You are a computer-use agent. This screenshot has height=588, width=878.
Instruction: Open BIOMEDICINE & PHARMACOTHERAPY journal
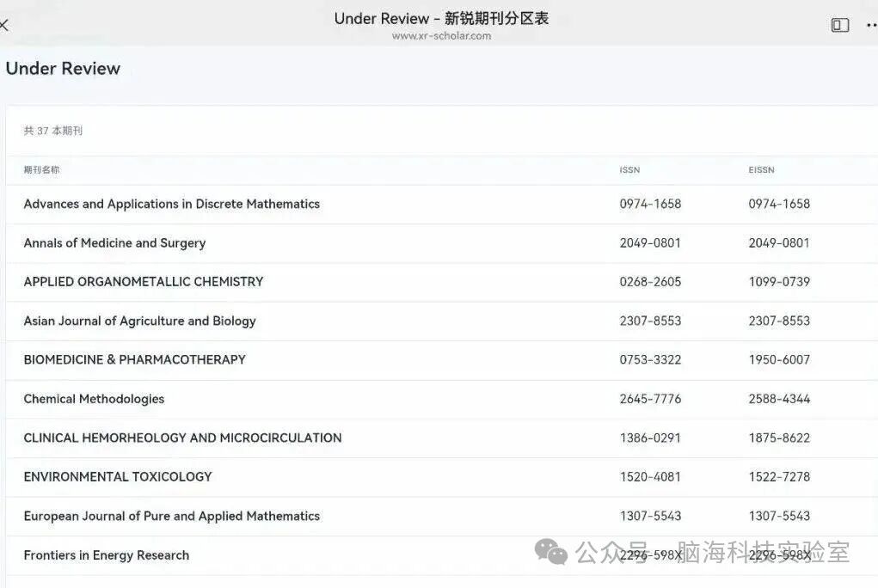coord(134,359)
